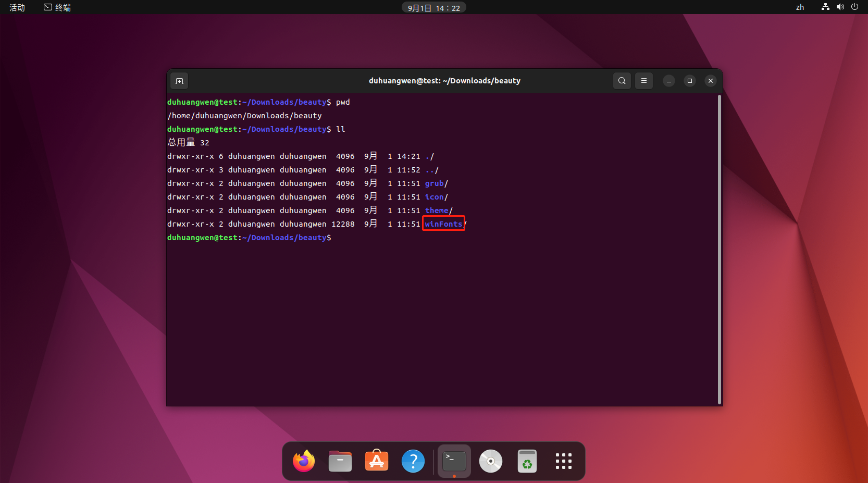The width and height of the screenshot is (868, 483).
Task: Open the 终端 app menu in top bar
Action: (x=57, y=7)
